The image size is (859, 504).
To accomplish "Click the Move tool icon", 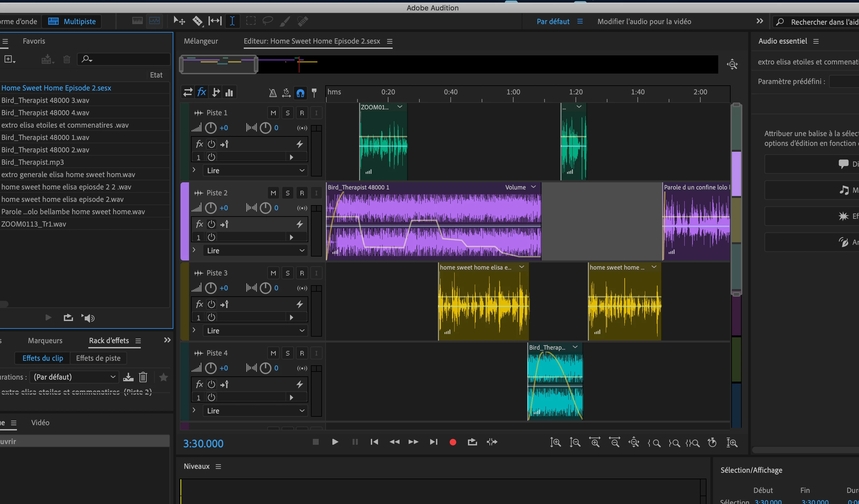I will pos(179,21).
